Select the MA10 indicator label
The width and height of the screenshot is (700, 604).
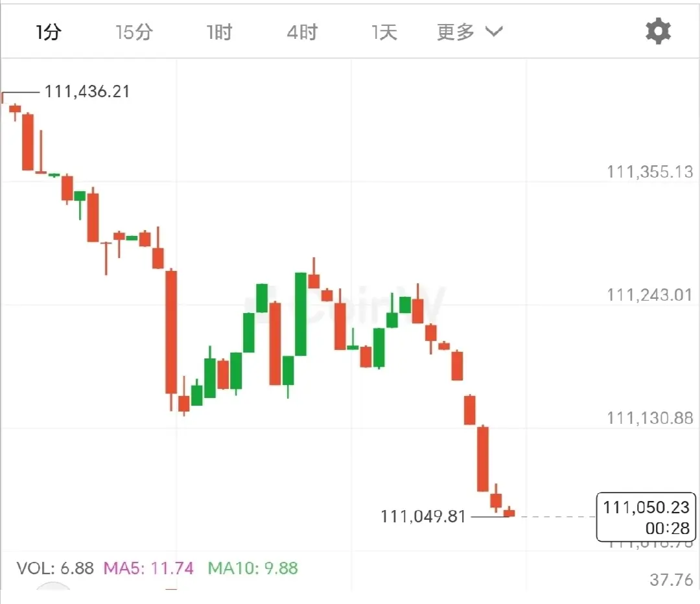point(253,568)
